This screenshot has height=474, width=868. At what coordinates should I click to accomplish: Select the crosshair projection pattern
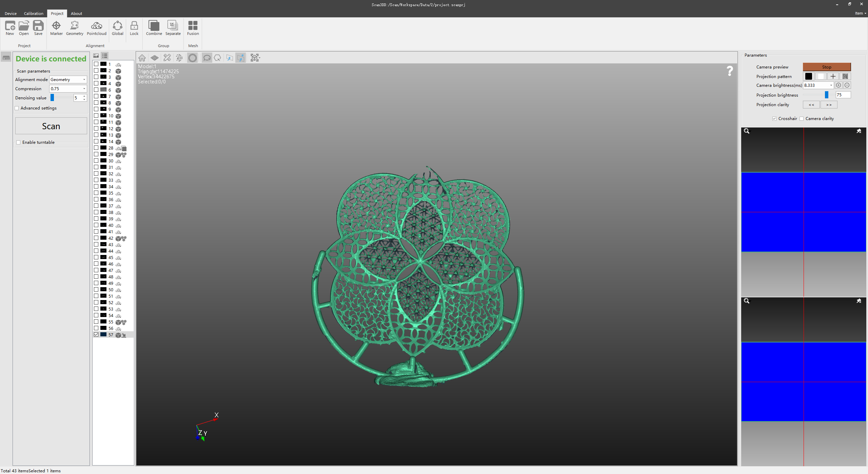833,76
